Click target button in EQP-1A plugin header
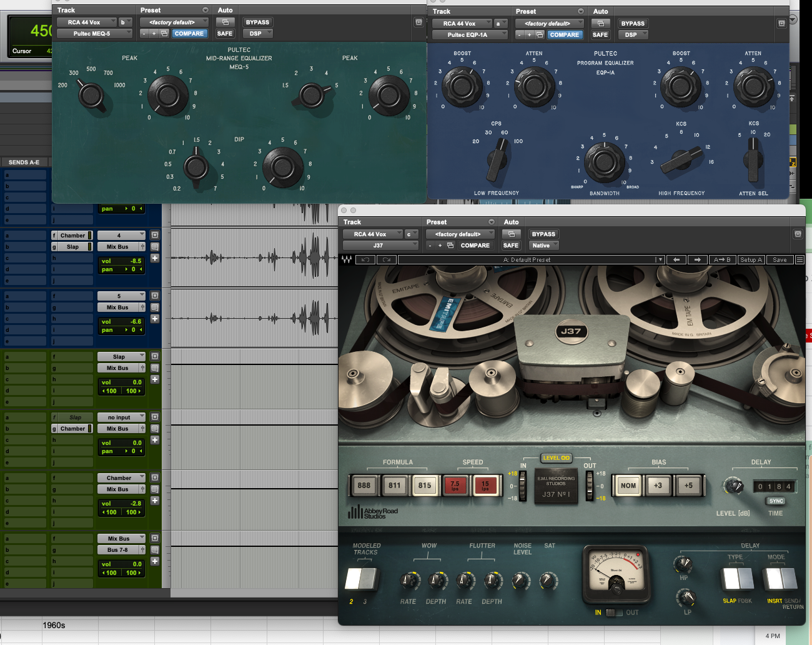Viewport: 812px width, 645px height. pos(781,23)
